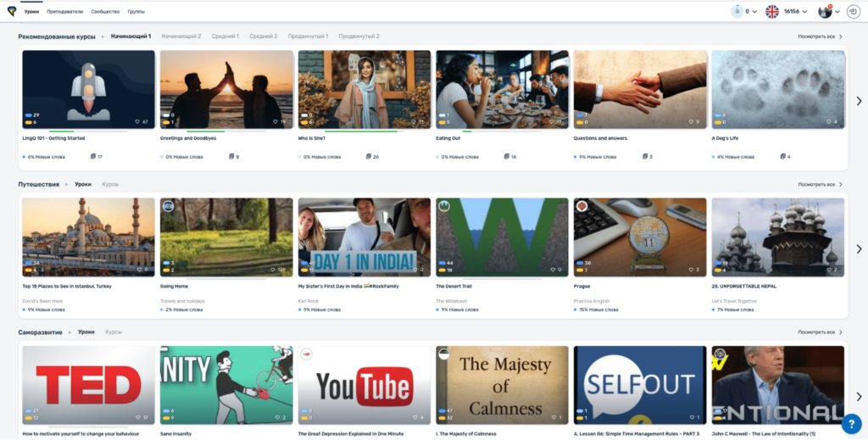The image size is (868, 440).
Task: Expand the user profile avatar menu
Action: pyautogui.click(x=825, y=11)
